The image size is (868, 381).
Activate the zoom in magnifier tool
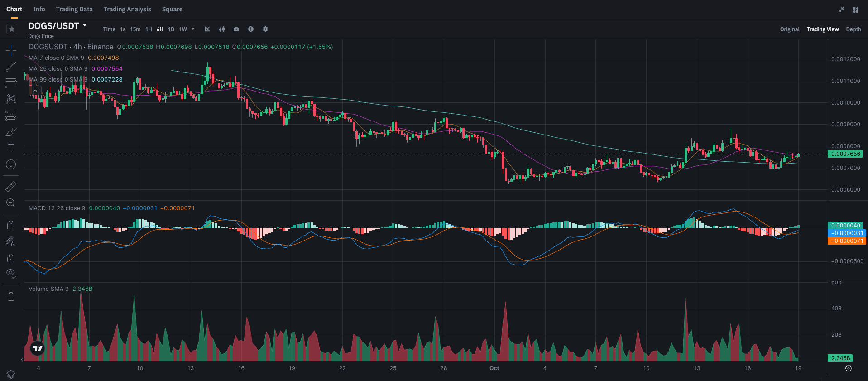click(11, 203)
